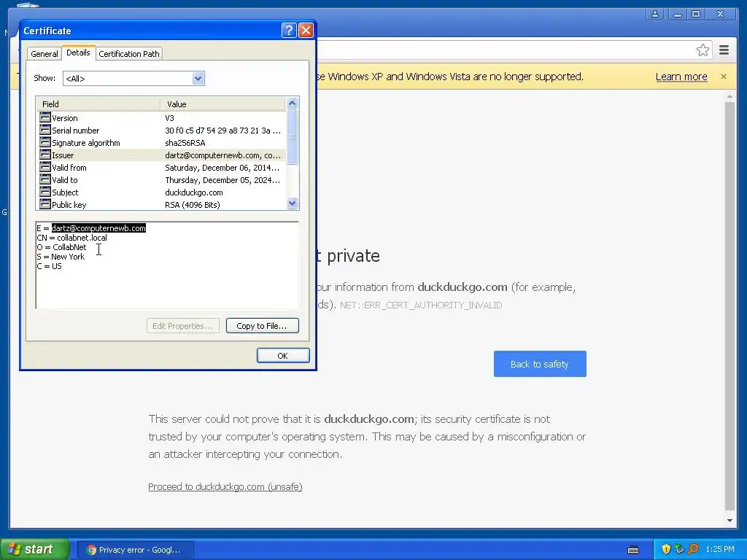Click the Value column header
Viewport: 747px width, 560px height.
(223, 104)
